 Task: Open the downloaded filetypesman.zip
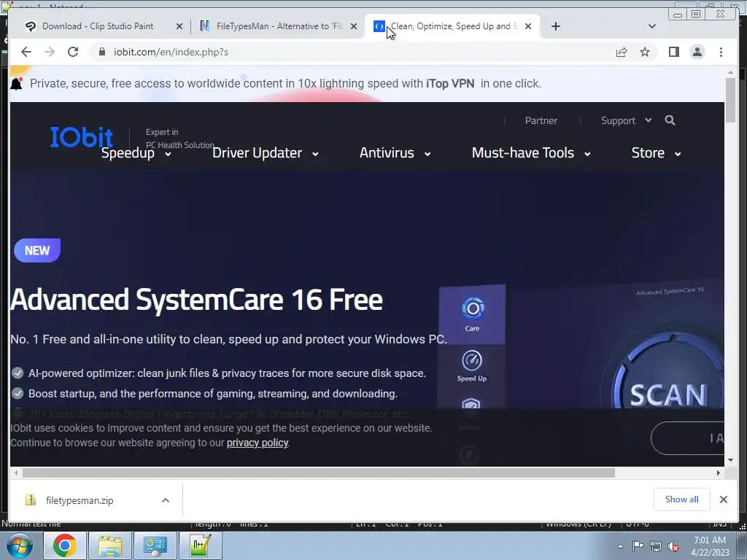point(80,500)
